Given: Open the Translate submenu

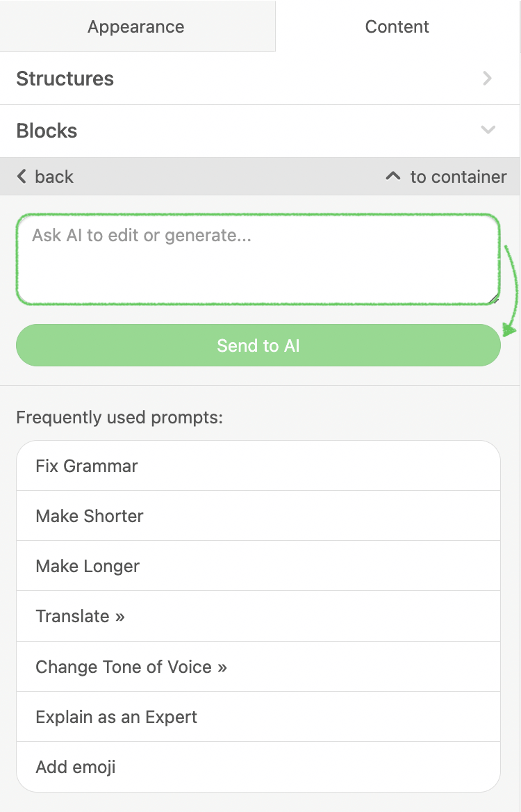Looking at the screenshot, I should click(x=80, y=616).
